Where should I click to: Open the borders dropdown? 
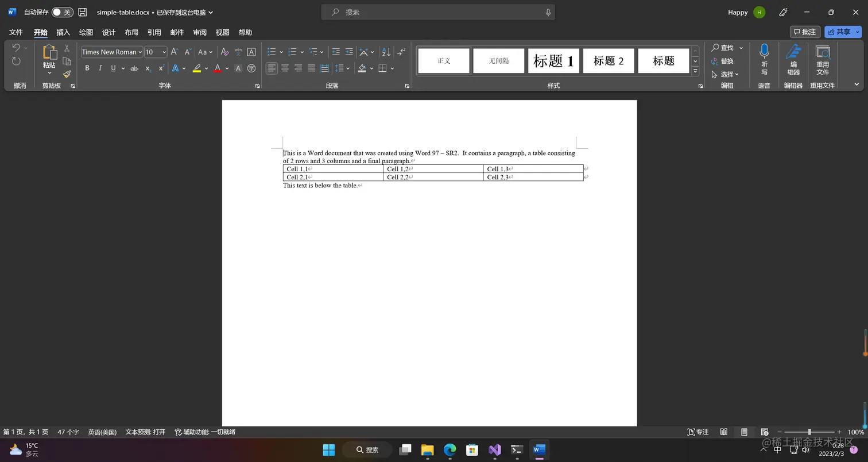(x=392, y=68)
